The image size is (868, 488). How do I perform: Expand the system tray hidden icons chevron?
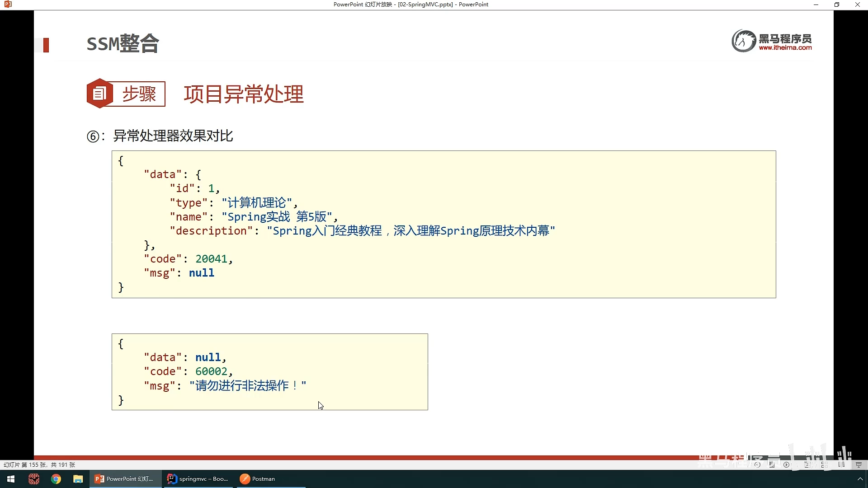pyautogui.click(x=860, y=479)
